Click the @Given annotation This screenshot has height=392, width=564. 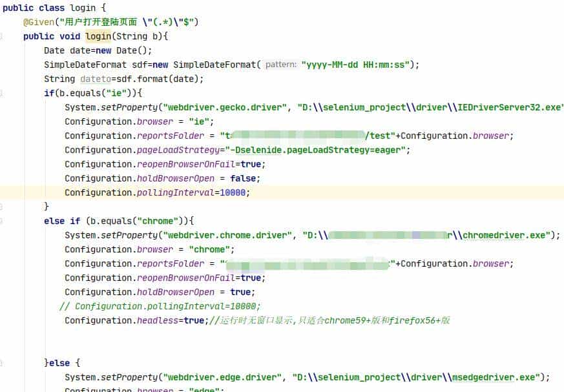pos(39,23)
